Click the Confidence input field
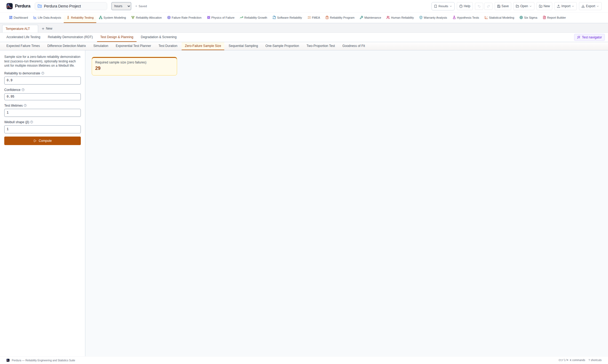Image resolution: width=608 pixels, height=364 pixels. 42,97
